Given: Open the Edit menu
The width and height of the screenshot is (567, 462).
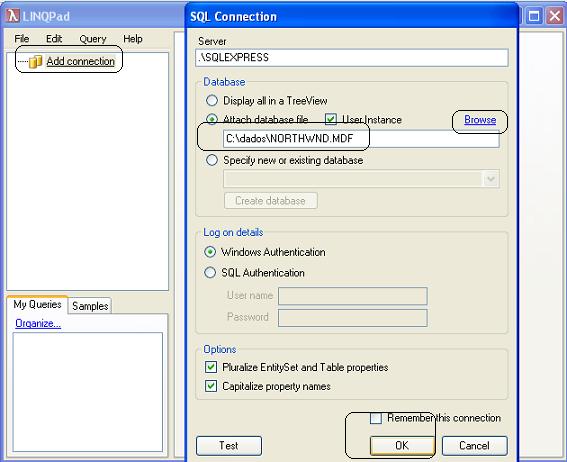Looking at the screenshot, I should coord(54,39).
